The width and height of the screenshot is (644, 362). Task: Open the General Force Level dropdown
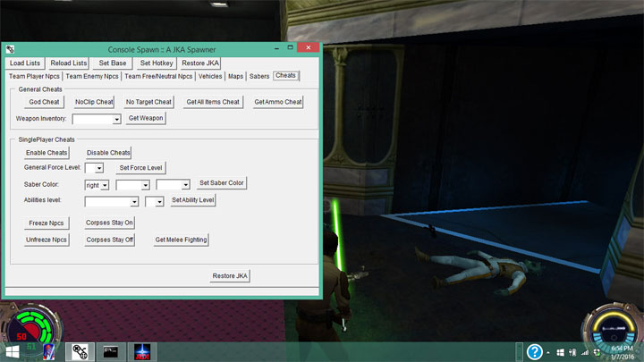coord(100,168)
